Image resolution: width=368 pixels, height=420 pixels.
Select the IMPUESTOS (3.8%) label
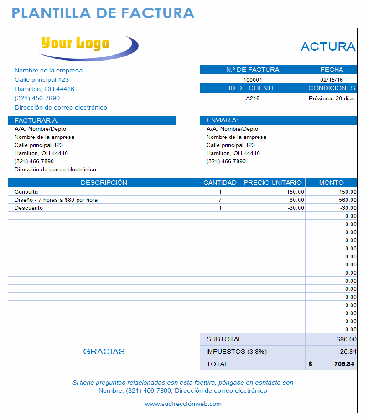click(x=237, y=351)
